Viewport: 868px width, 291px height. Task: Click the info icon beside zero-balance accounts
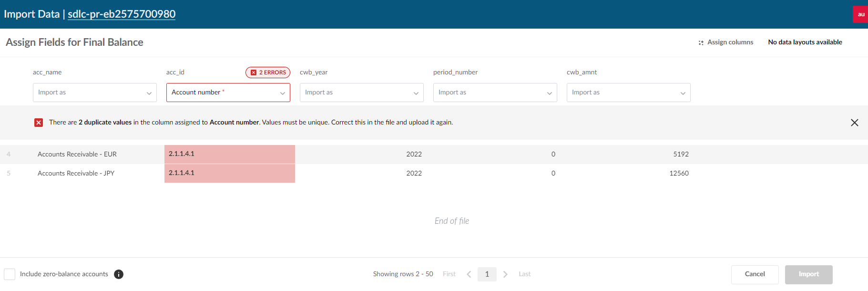click(x=119, y=274)
